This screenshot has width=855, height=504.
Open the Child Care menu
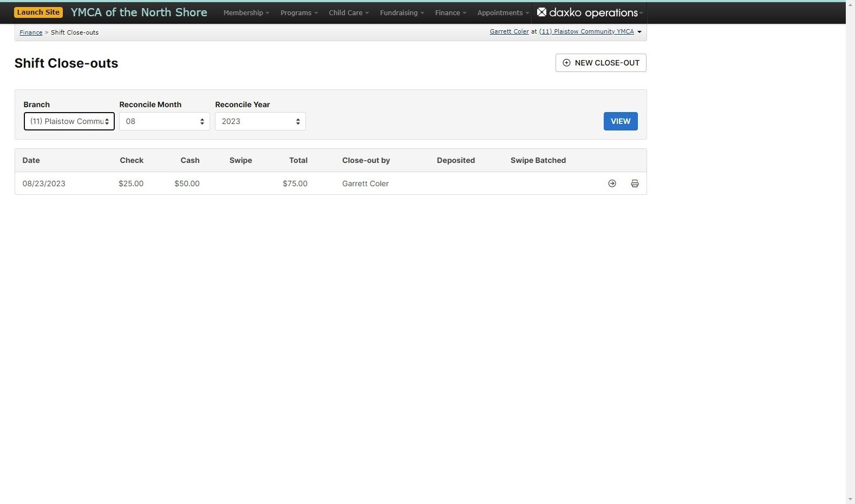coord(349,12)
